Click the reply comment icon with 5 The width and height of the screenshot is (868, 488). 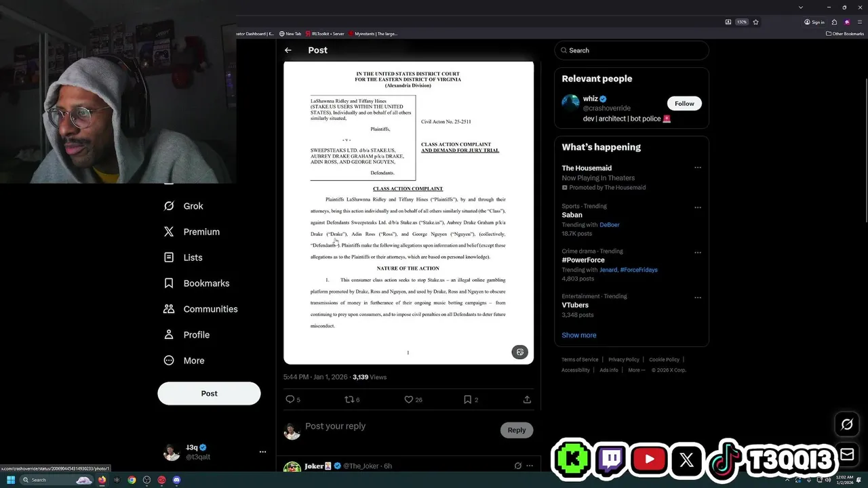click(293, 400)
